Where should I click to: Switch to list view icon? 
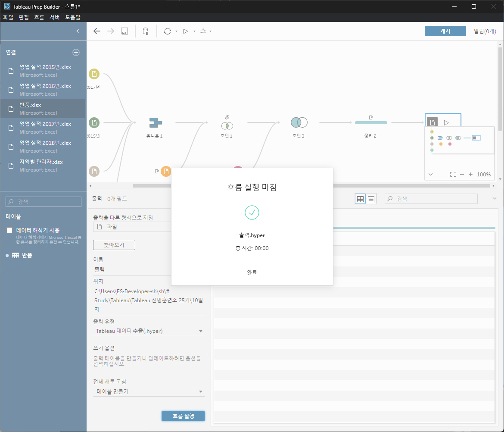point(371,199)
